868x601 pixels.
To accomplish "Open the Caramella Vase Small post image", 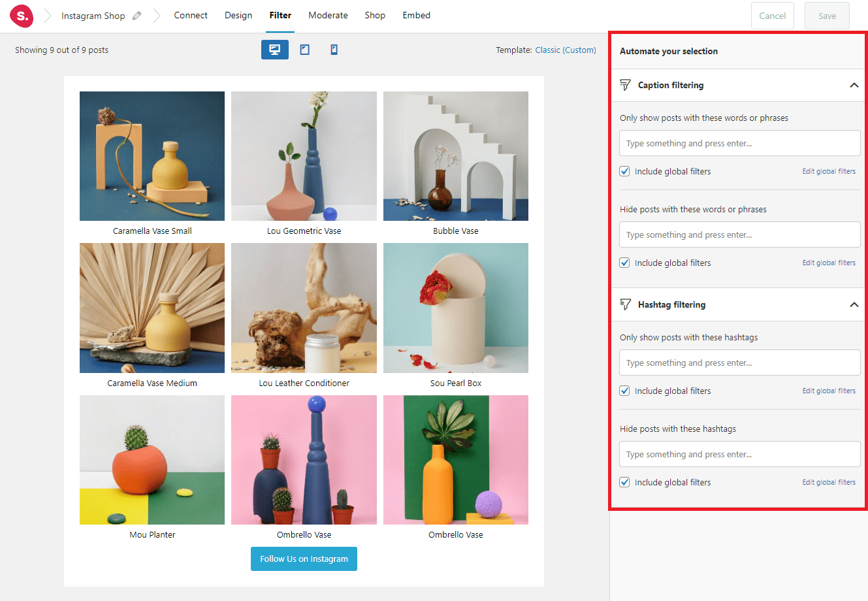I will tap(152, 156).
